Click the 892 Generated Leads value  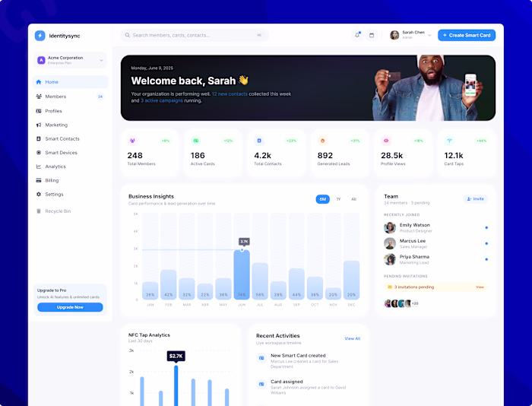pos(325,155)
